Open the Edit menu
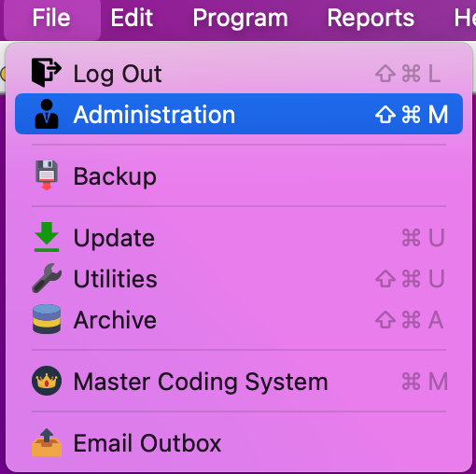476x474 pixels. [132, 18]
